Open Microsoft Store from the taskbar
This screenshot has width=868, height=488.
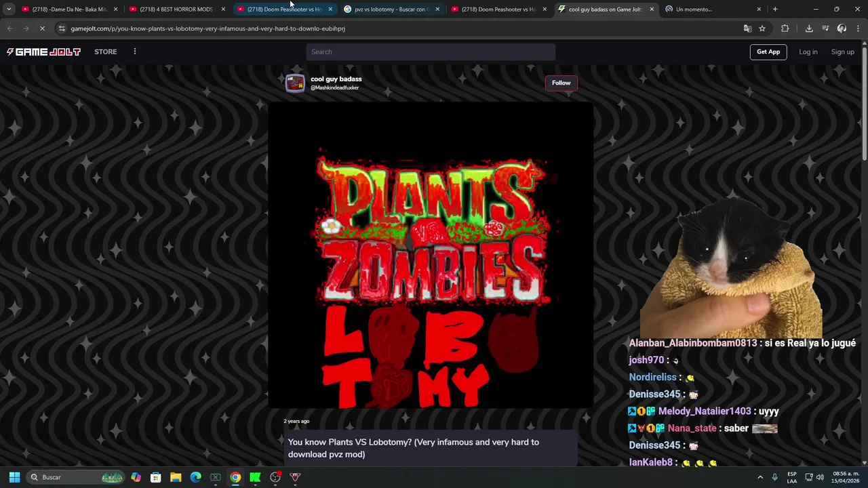coord(156,477)
